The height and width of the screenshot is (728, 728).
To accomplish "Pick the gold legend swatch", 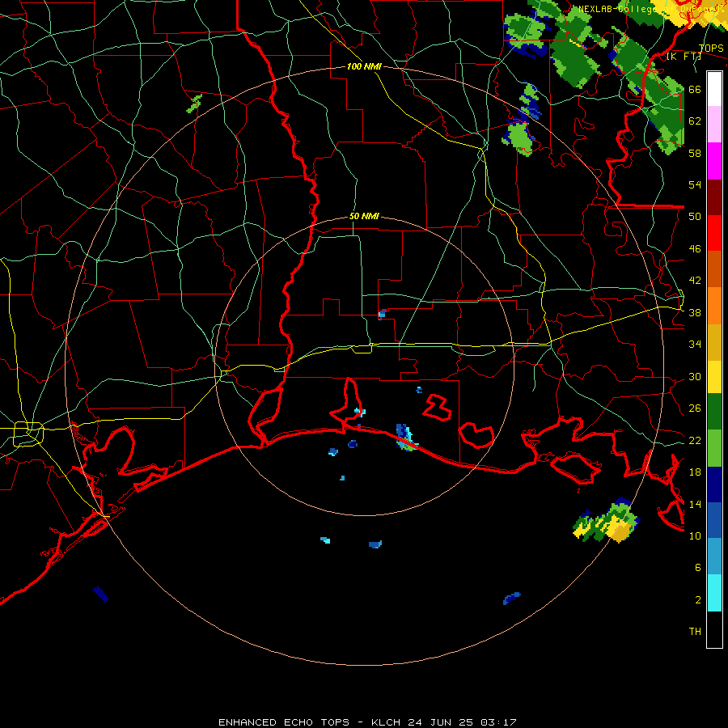I will point(714,343).
